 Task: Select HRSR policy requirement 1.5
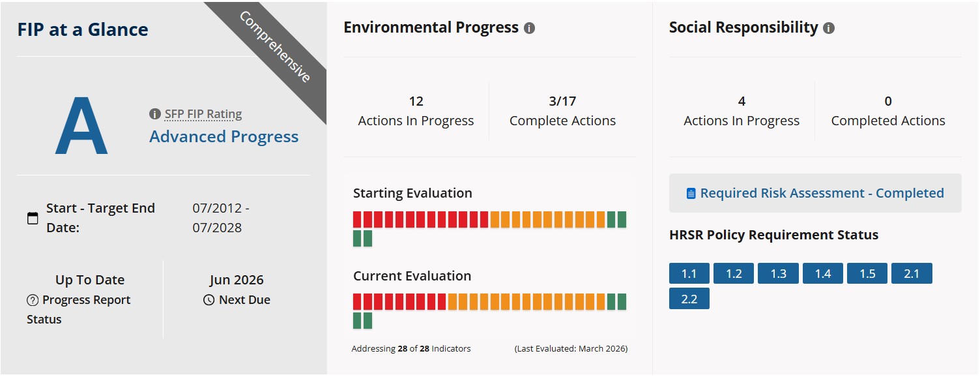867,273
